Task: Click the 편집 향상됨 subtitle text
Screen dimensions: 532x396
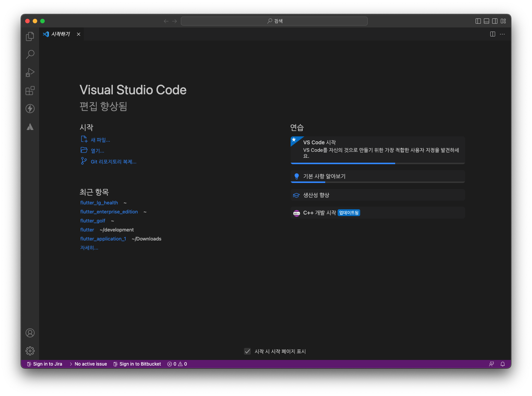Action: (103, 106)
